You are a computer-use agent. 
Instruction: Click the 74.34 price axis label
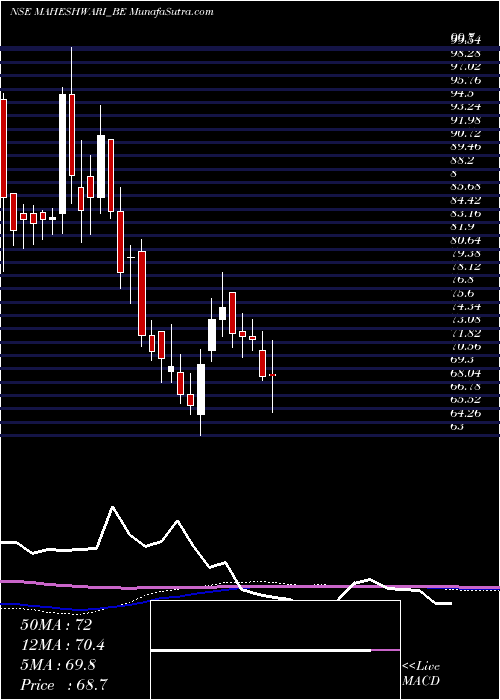[466, 307]
